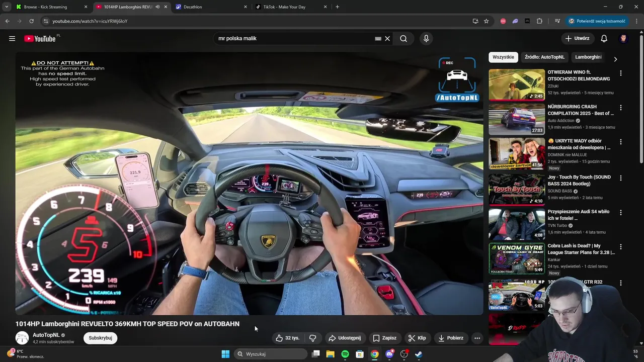
Task: Select the Źródło: AutoTopNL chip
Action: point(544,57)
